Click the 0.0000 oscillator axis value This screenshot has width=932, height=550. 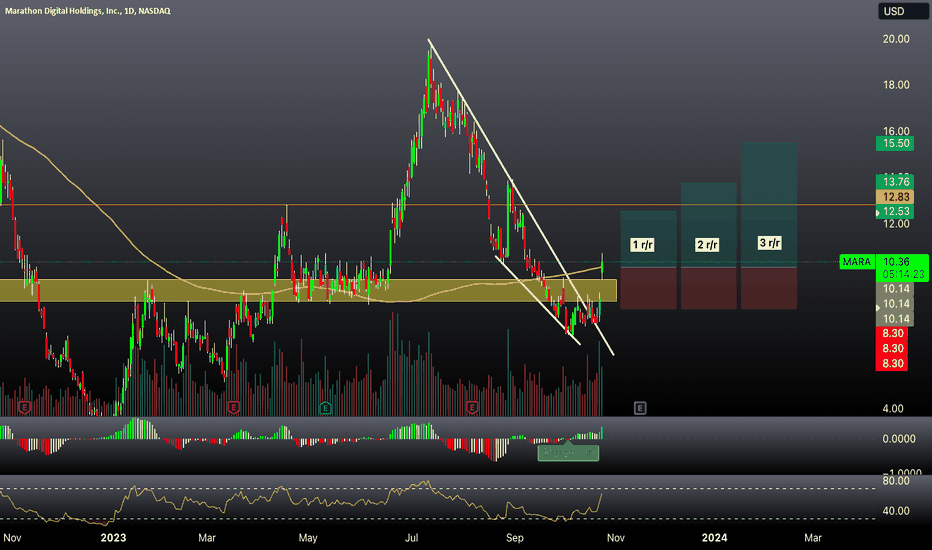899,439
